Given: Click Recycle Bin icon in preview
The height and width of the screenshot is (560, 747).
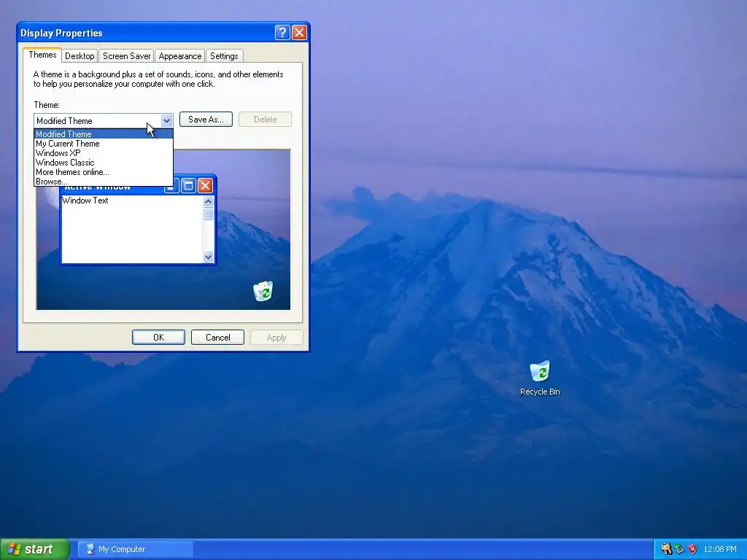Looking at the screenshot, I should 263,291.
